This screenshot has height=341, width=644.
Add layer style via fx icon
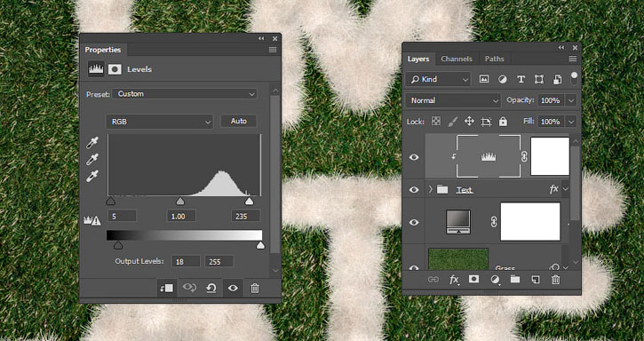(454, 280)
